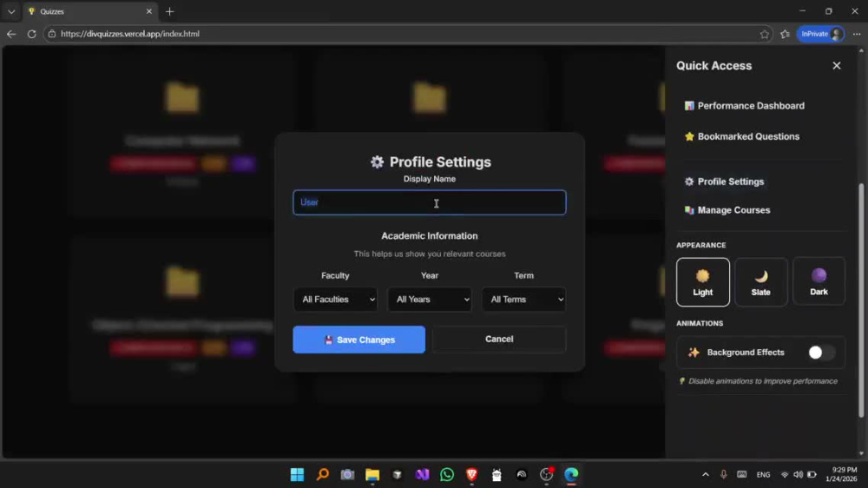Open a new browser tab
This screenshot has width=868, height=488.
[x=169, y=11]
